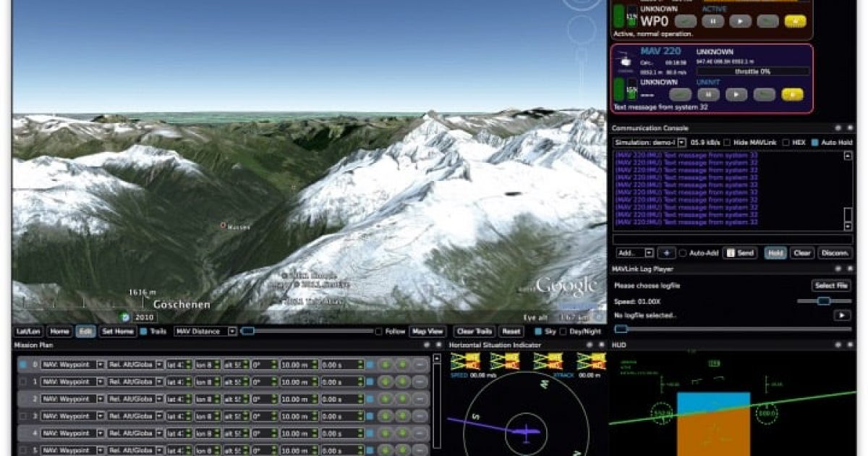The width and height of the screenshot is (868, 456).
Task: Remove waypoint 3 with minus button
Action: (x=420, y=416)
